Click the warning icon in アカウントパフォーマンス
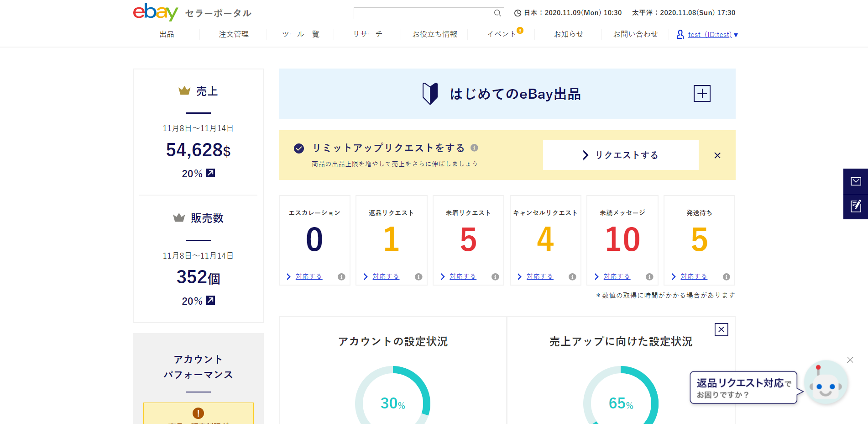This screenshot has width=868, height=424. 198,413
